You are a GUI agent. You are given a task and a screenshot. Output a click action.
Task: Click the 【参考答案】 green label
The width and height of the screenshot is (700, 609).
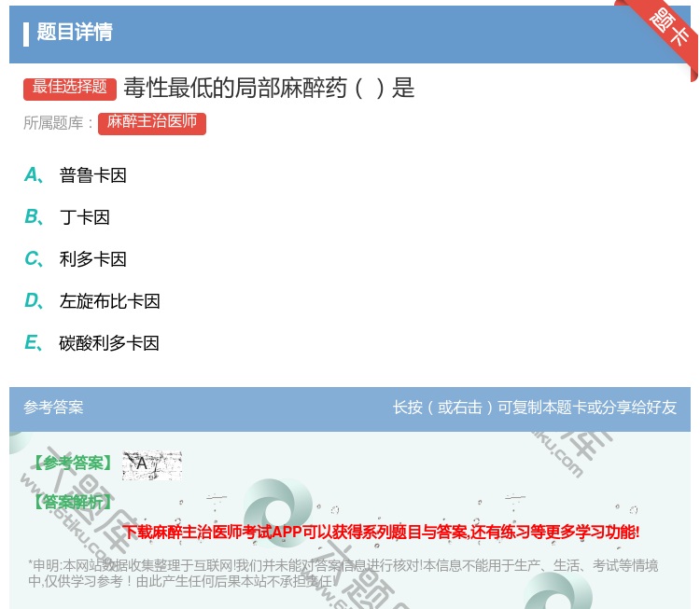(73, 464)
